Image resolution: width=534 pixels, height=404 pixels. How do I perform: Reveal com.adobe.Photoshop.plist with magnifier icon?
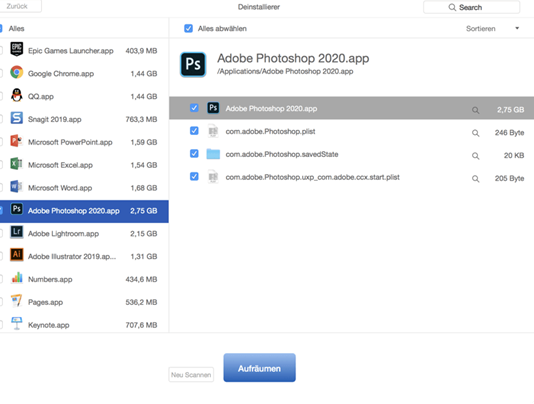point(476,133)
